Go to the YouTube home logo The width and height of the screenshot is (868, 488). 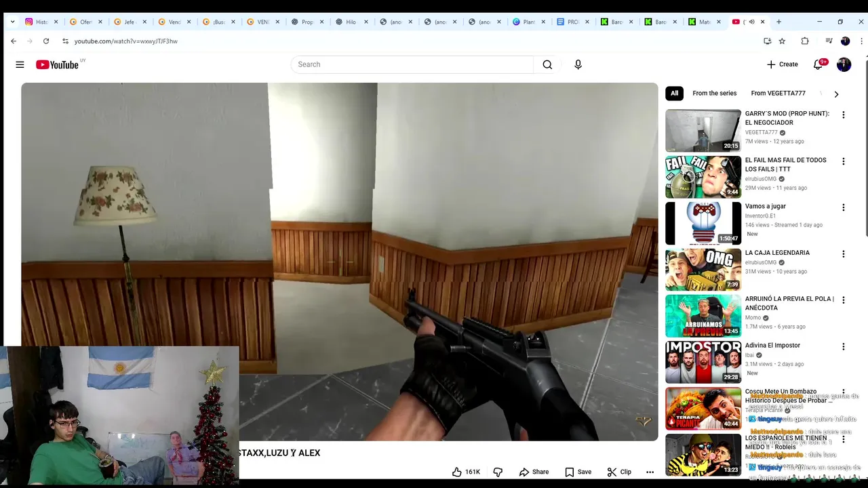(x=57, y=64)
